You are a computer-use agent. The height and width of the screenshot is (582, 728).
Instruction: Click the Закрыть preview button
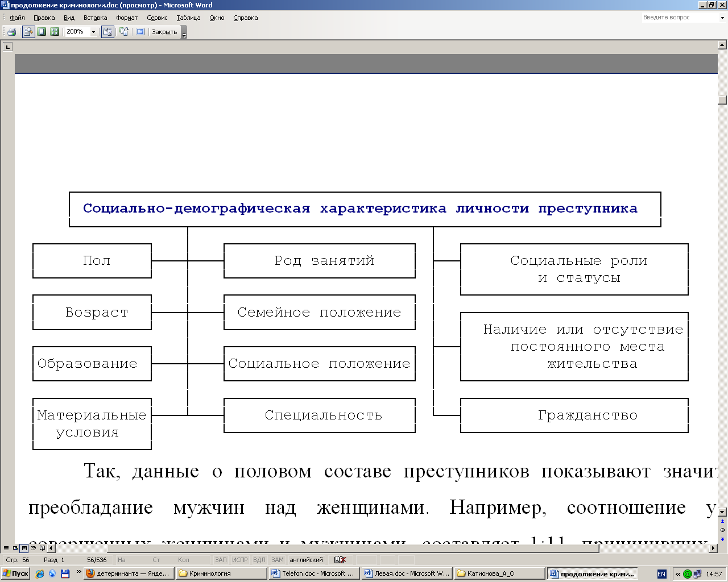tap(164, 32)
